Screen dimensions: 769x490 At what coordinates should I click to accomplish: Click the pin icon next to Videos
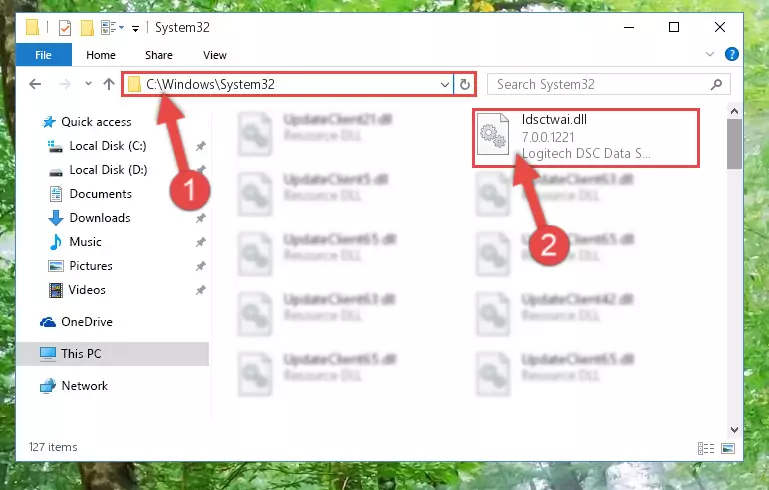(x=201, y=290)
